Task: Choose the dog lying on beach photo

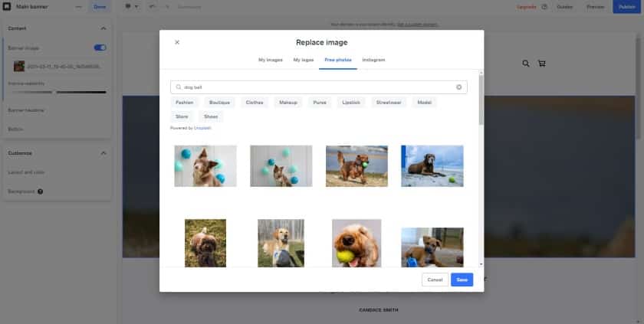Action: [432, 166]
